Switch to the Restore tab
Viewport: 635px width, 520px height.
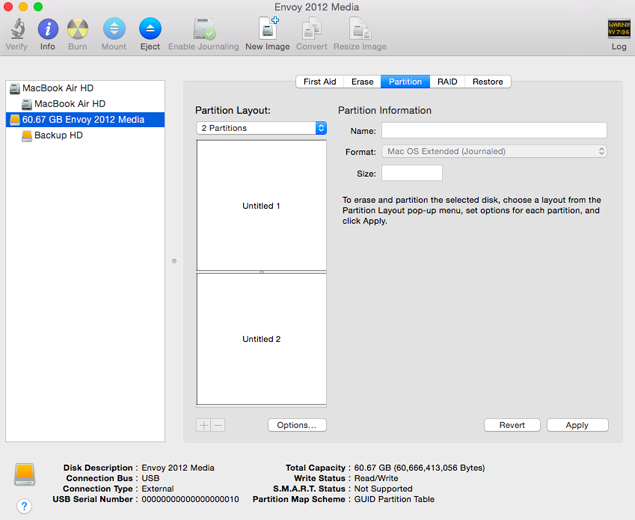[x=488, y=82]
